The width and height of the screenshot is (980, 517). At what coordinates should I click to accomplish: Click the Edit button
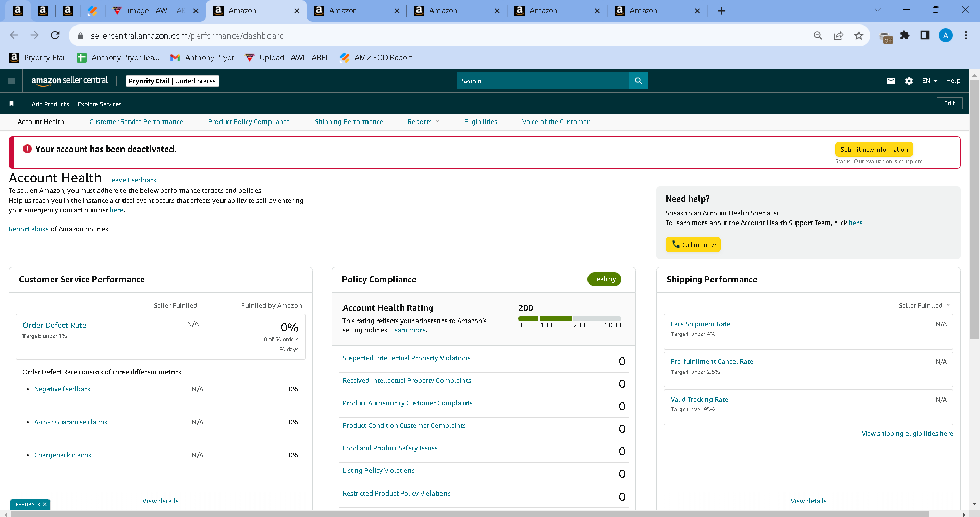pos(949,103)
